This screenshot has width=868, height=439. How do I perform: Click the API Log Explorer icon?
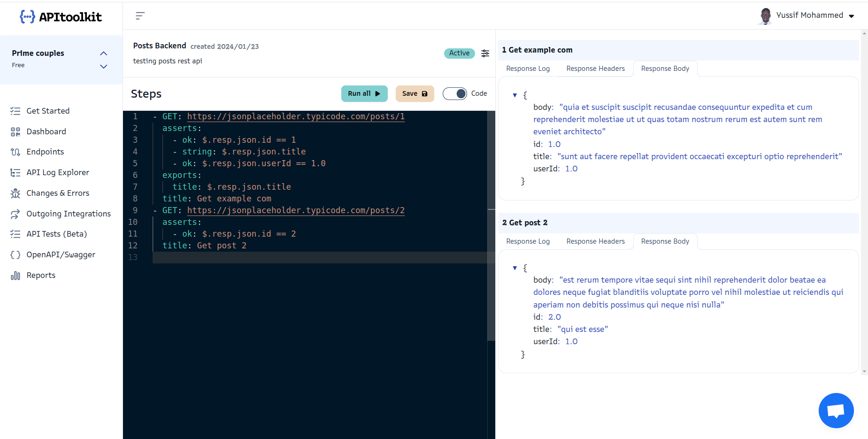15,172
